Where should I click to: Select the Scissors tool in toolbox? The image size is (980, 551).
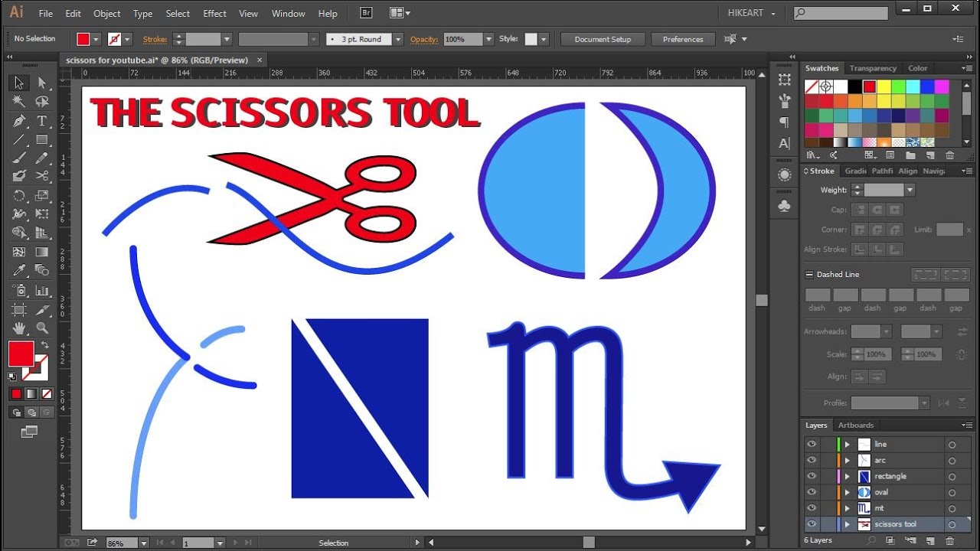click(x=42, y=176)
